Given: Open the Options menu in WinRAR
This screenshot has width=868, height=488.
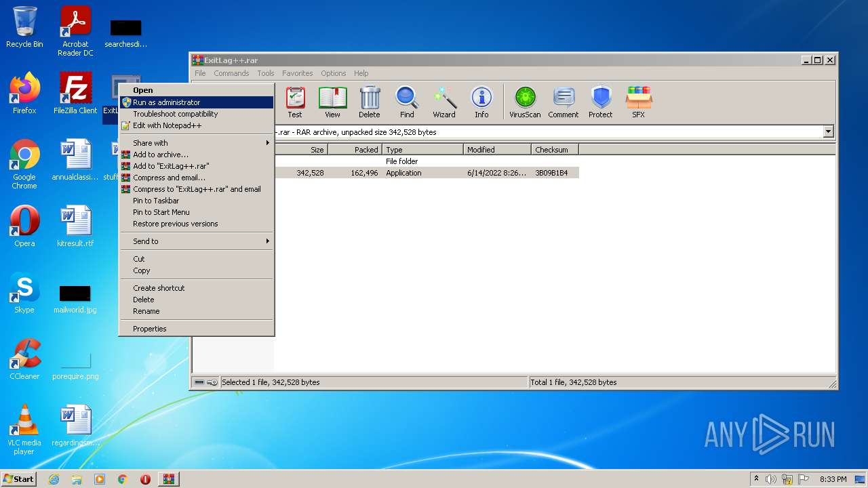Looking at the screenshot, I should tap(334, 73).
